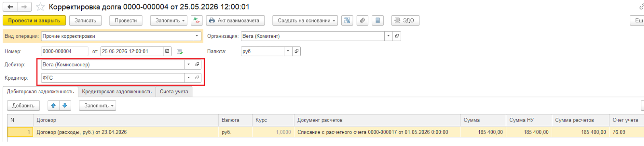Image resolution: width=644 pixels, height=146 pixels.
Task: Click green status icon after the date field
Action: tap(180, 52)
